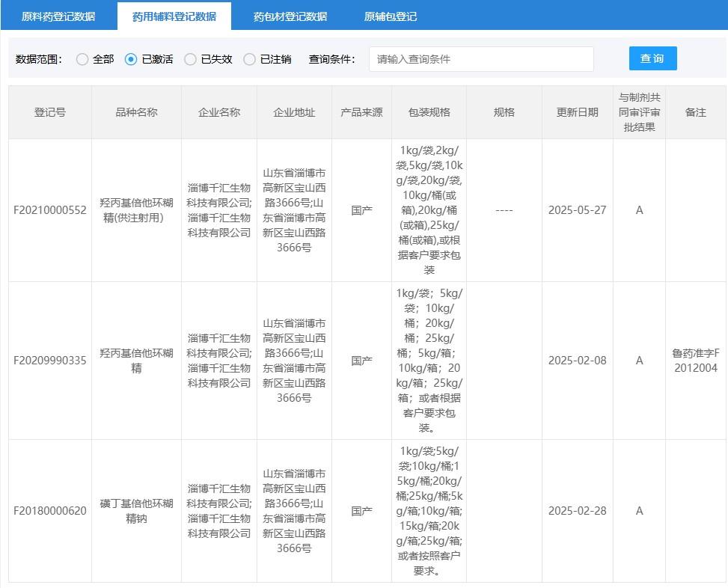Click the 规格 column header
Screen dimensions: 728x588
pos(504,112)
